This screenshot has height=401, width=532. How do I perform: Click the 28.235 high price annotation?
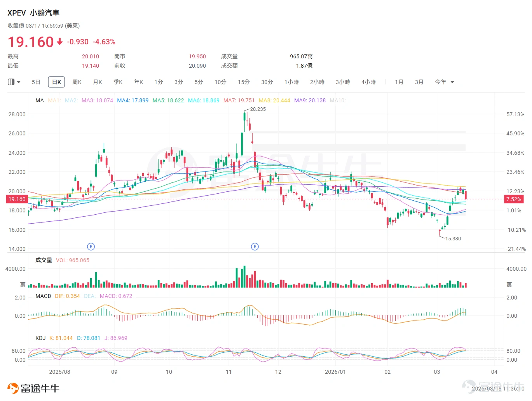pyautogui.click(x=258, y=109)
